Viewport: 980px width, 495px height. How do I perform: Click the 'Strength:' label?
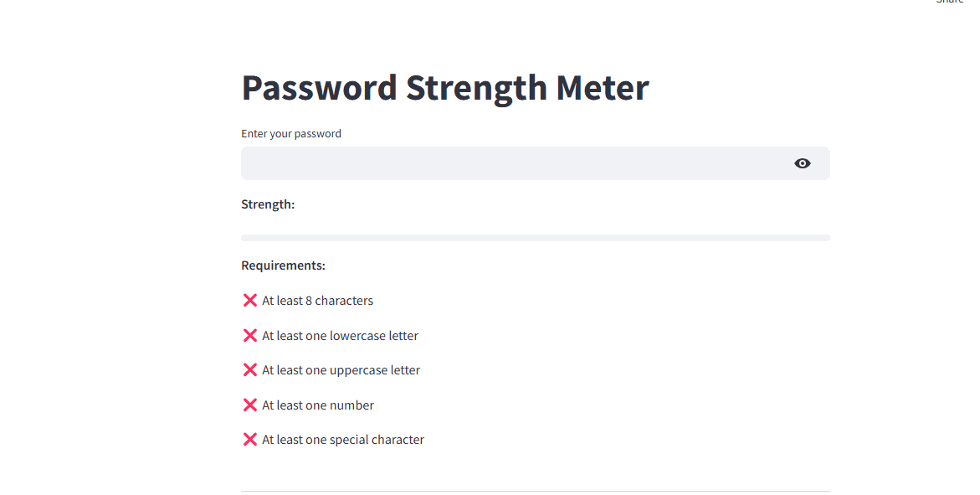(x=268, y=204)
